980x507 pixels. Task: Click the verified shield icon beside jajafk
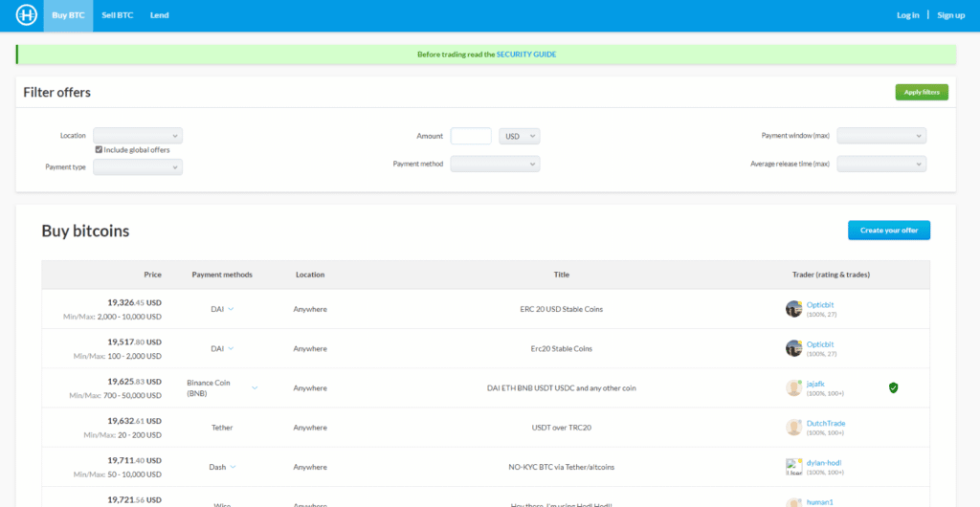893,387
